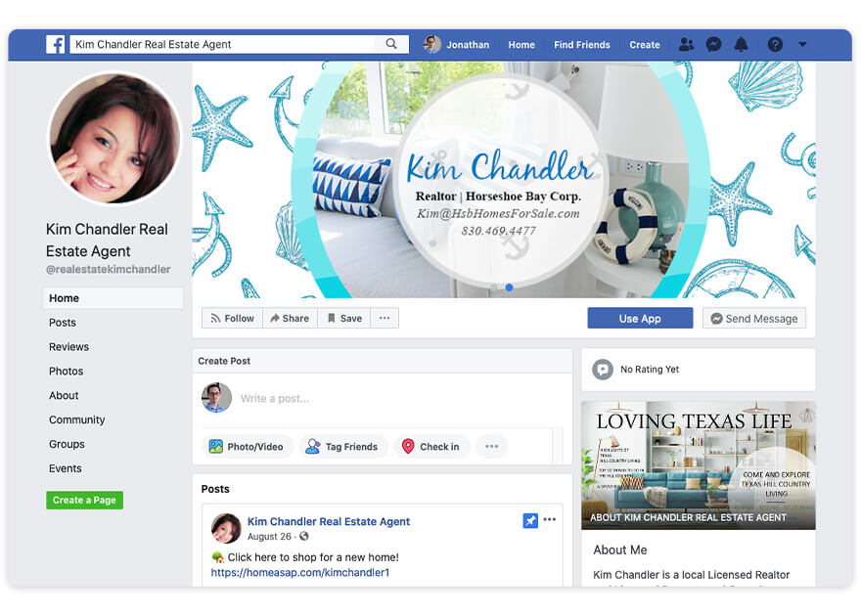Click Tag Friends button

342,447
